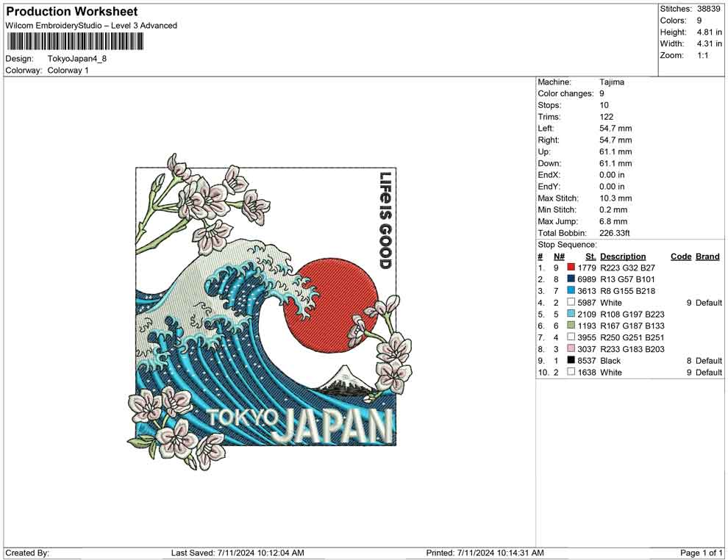
Task: Click the N# column header
Action: click(559, 256)
